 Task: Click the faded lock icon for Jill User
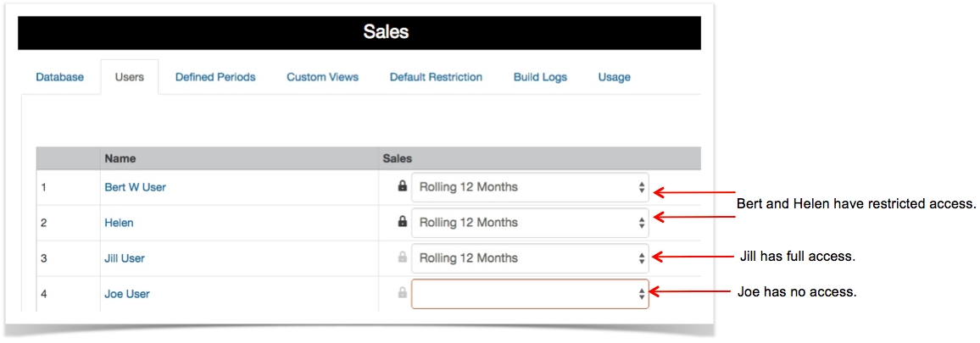pos(403,257)
